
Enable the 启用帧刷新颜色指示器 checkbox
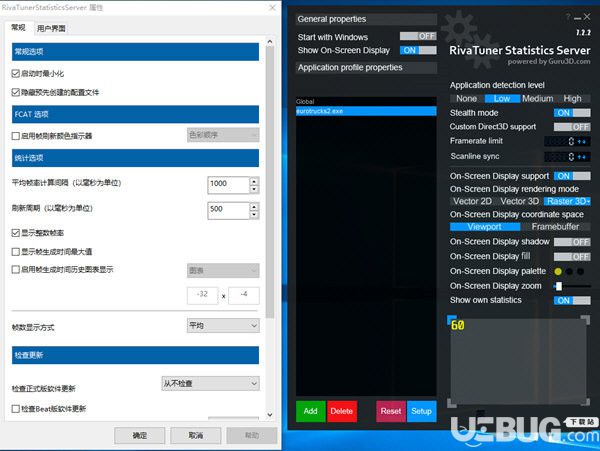tap(16, 136)
